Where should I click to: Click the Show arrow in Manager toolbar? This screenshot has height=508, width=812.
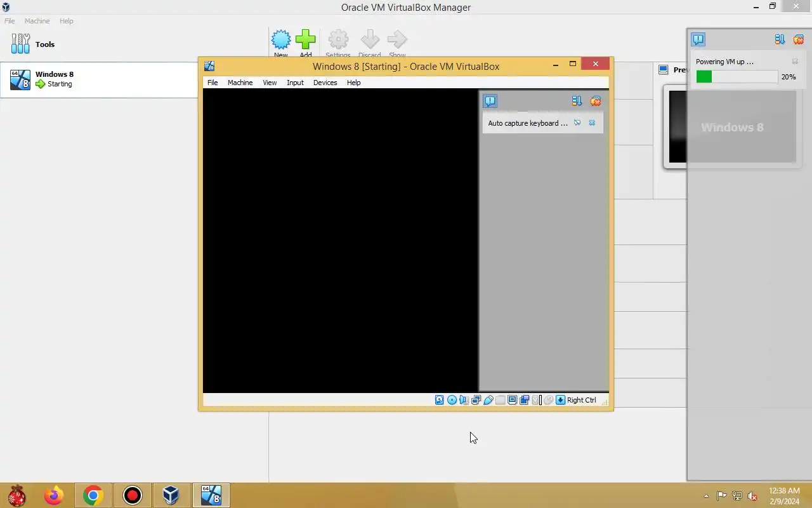[397, 40]
